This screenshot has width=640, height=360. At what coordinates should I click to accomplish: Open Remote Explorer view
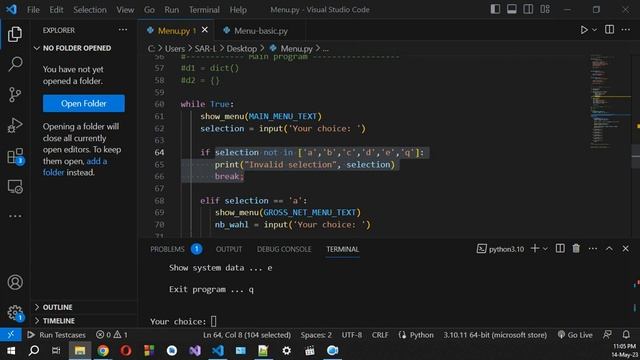[x=15, y=187]
